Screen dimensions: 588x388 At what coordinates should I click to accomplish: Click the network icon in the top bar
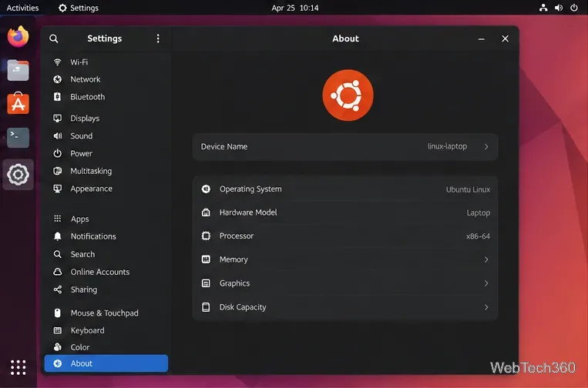(x=543, y=8)
